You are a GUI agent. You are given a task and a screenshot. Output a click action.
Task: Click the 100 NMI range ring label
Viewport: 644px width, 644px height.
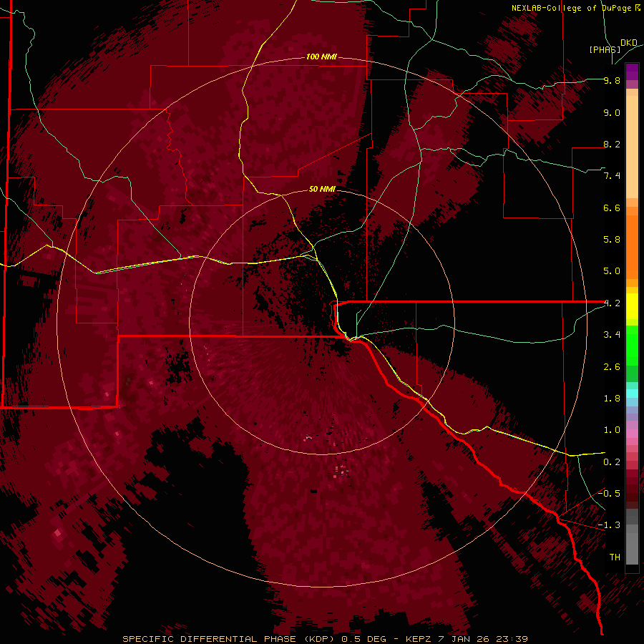(321, 57)
